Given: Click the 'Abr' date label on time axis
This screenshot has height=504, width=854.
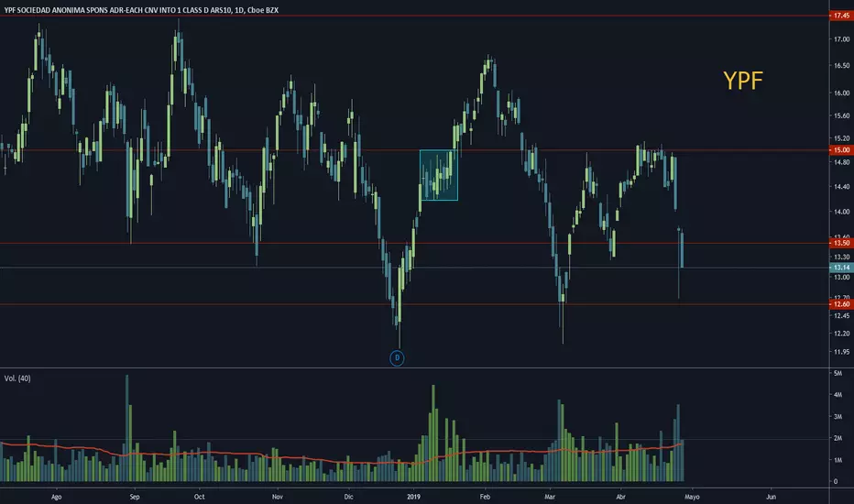Looking at the screenshot, I should point(620,497).
